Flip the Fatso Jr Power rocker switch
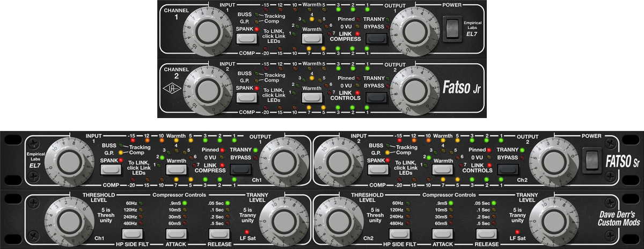 [452, 28]
